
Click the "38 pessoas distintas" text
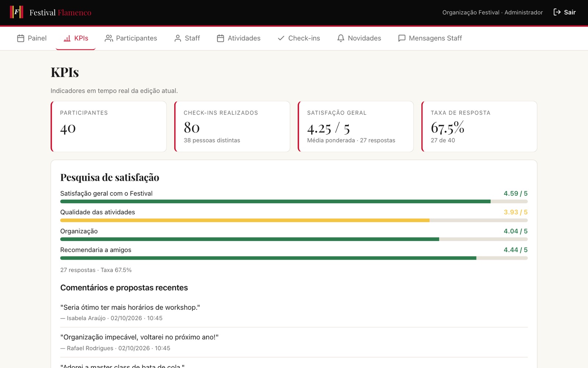click(212, 140)
